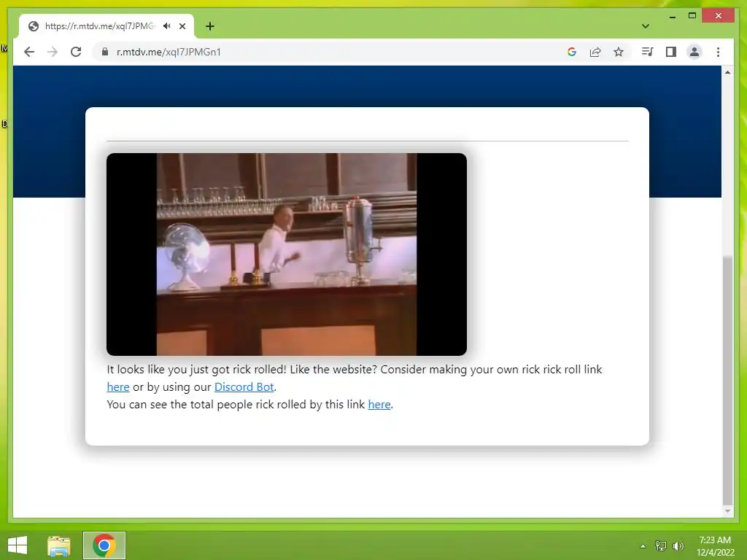Click the page vertical scrollbar thumb
Image resolution: width=747 pixels, height=560 pixels.
[x=727, y=380]
